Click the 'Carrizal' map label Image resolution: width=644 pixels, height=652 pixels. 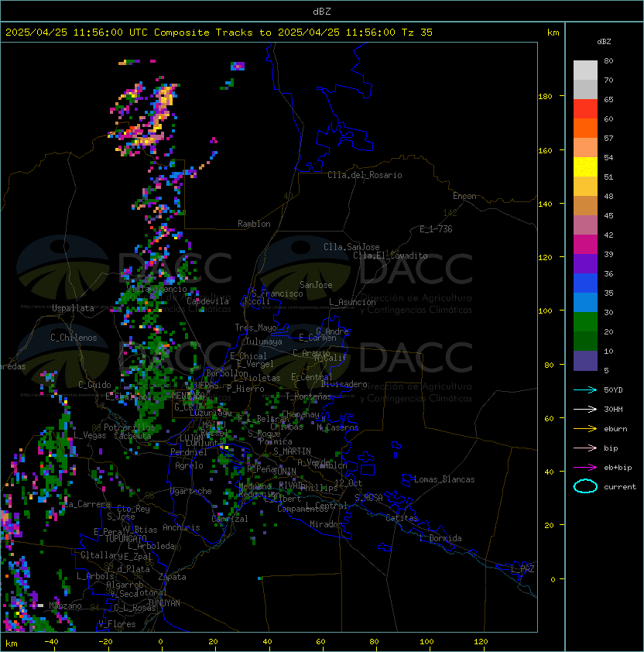tap(230, 519)
